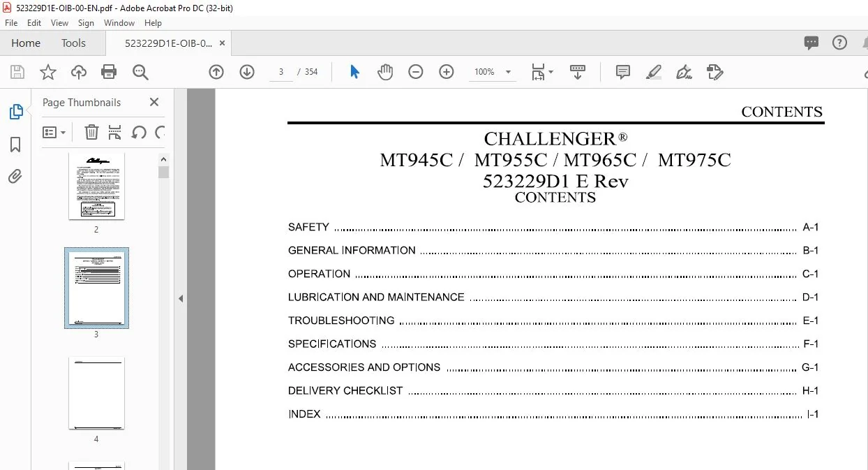Open the Sign document pen tool

[684, 72]
